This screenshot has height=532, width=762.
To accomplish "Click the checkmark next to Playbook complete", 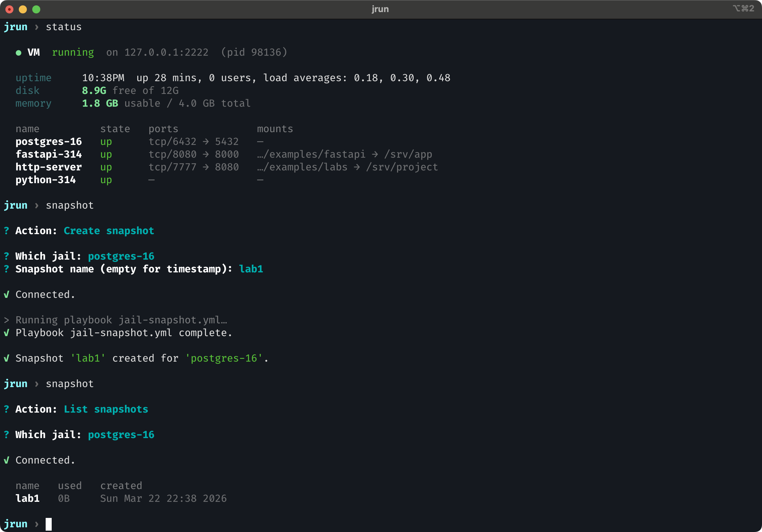I will [x=6, y=333].
